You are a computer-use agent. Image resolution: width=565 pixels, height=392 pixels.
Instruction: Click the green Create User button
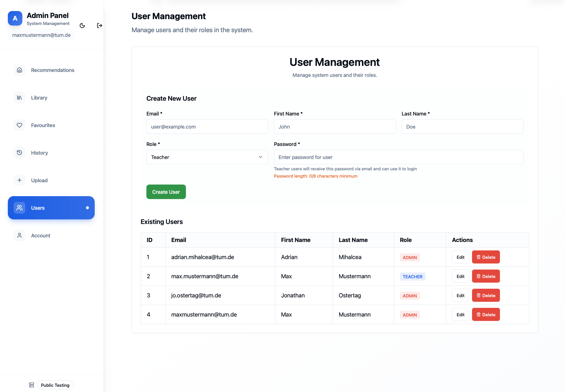pyautogui.click(x=166, y=192)
